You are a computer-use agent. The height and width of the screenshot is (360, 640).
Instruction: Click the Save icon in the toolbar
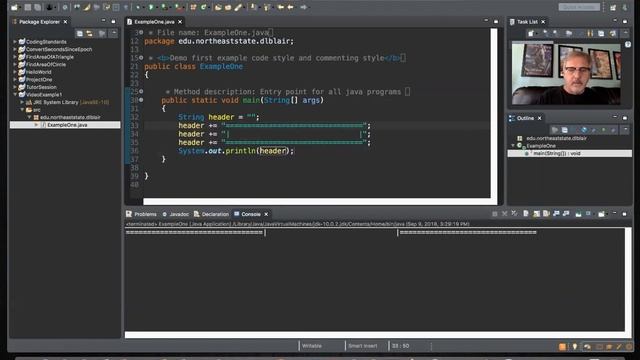(x=28, y=7)
